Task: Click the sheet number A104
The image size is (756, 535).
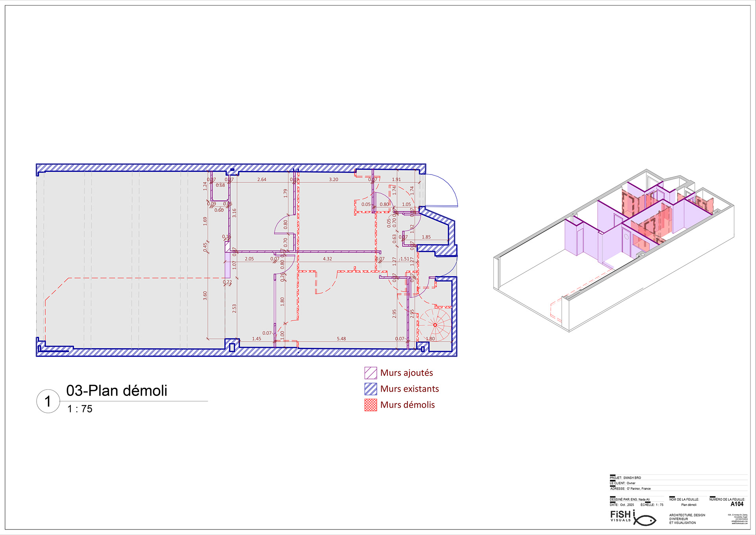Action: click(737, 504)
